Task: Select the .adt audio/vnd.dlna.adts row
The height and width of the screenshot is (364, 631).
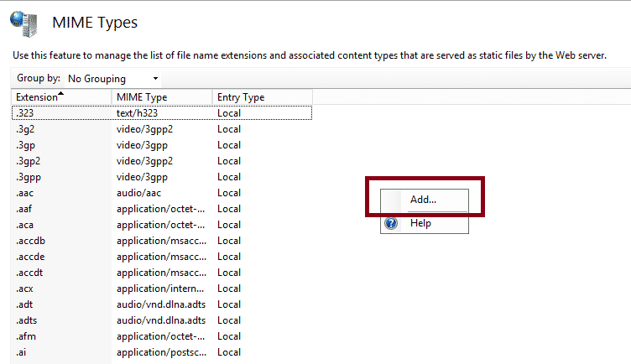Action: 162,304
